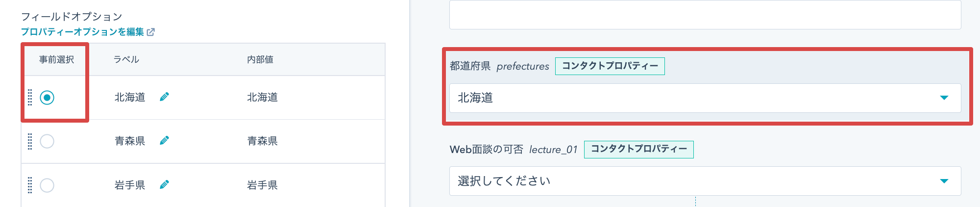Click コンタクトプロパティー tag next to lecture_01
The image size is (980, 207).
point(639,149)
